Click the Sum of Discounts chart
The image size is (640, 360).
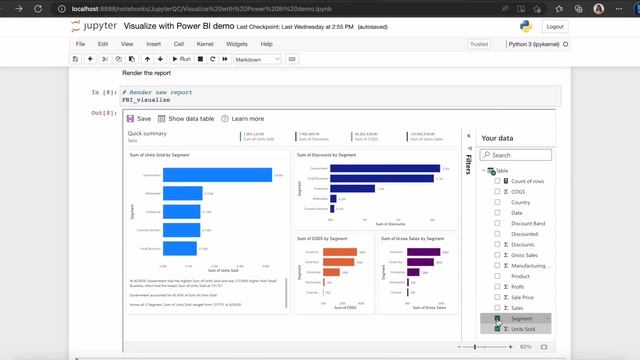click(x=376, y=189)
